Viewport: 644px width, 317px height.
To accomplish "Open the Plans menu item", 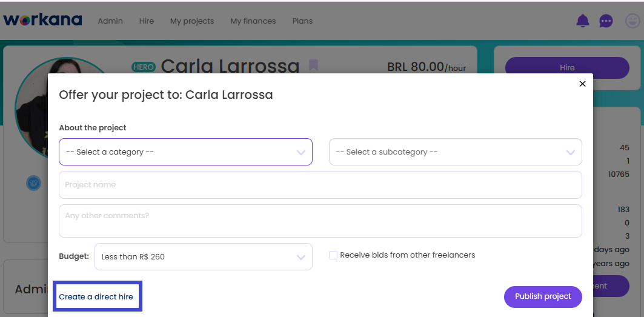I will click(x=302, y=21).
